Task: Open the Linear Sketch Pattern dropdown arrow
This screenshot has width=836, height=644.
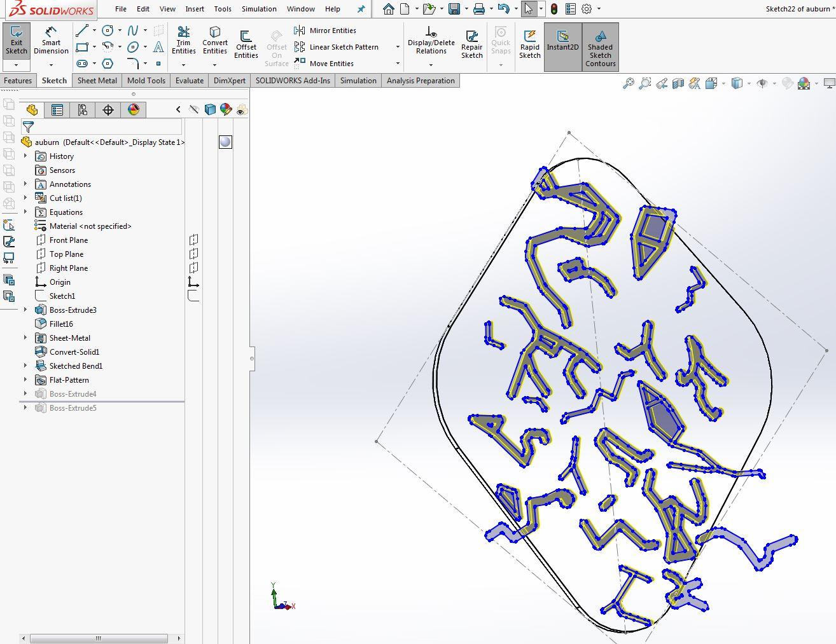Action: pos(398,47)
